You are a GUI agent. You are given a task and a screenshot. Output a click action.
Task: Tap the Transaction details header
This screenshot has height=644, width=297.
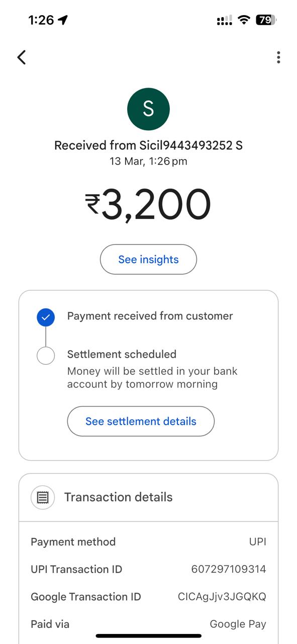[148, 498]
